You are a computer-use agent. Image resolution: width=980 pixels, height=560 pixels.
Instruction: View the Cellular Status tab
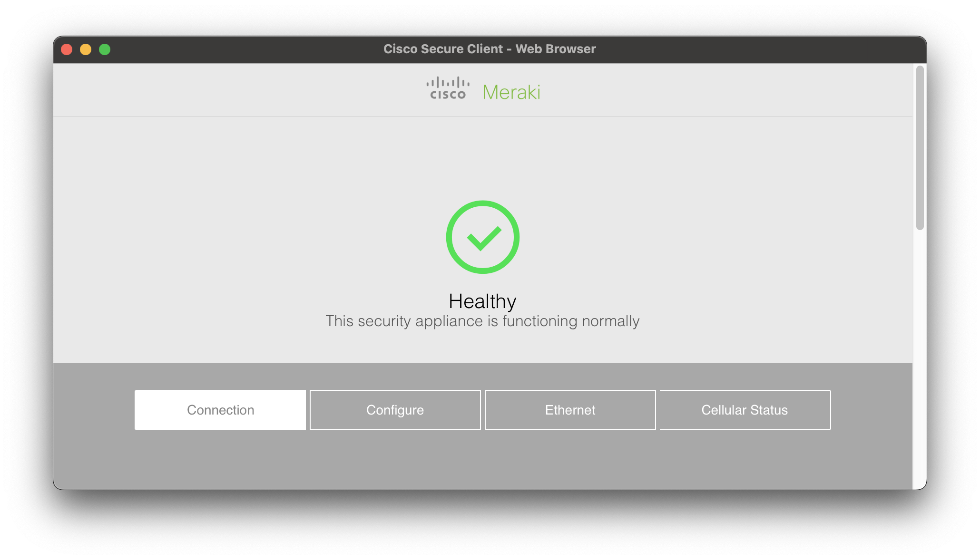pyautogui.click(x=745, y=410)
